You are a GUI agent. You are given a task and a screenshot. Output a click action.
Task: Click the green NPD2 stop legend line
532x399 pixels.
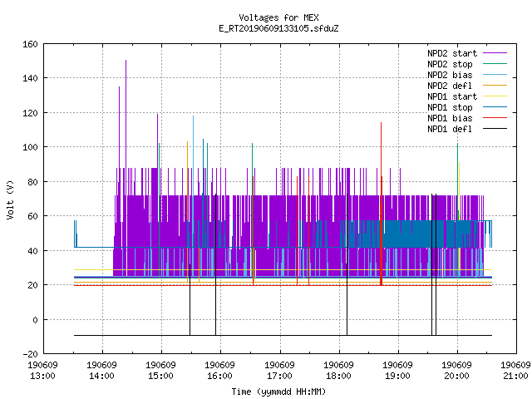(495, 63)
